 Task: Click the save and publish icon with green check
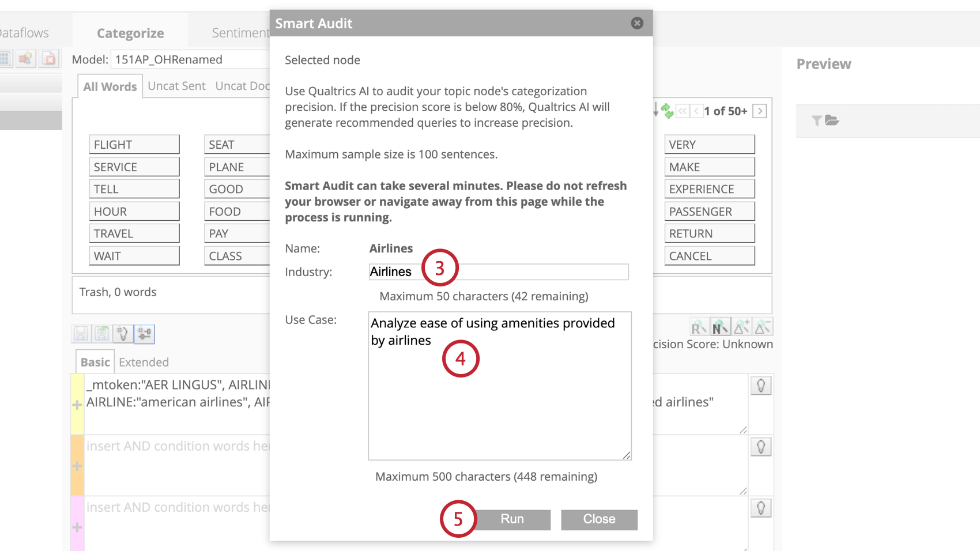coord(102,333)
